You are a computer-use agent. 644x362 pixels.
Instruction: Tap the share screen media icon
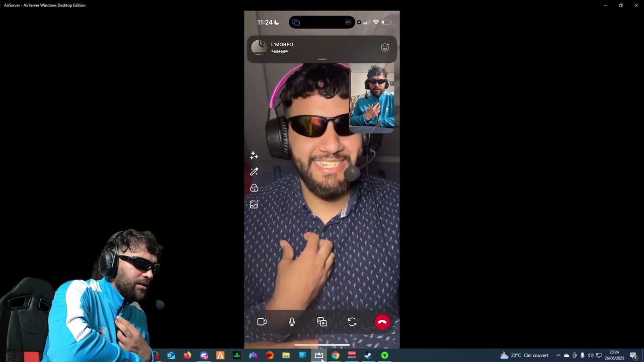[322, 322]
